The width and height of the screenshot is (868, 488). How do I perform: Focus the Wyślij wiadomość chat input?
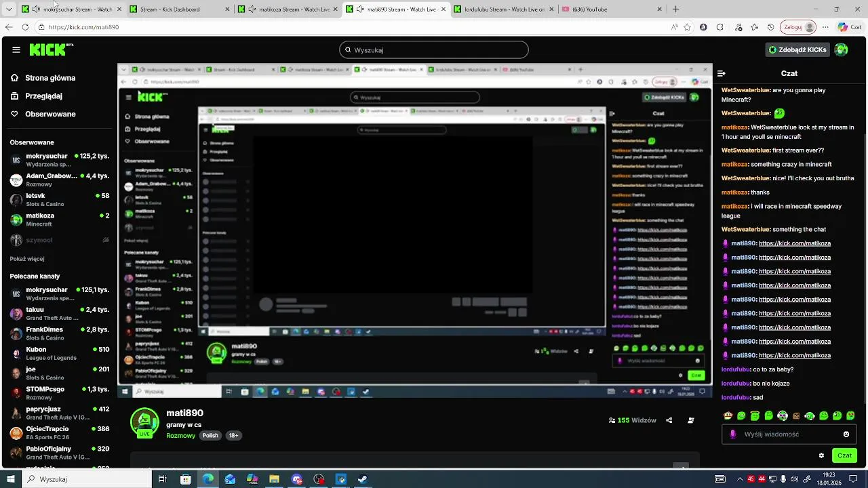point(789,434)
